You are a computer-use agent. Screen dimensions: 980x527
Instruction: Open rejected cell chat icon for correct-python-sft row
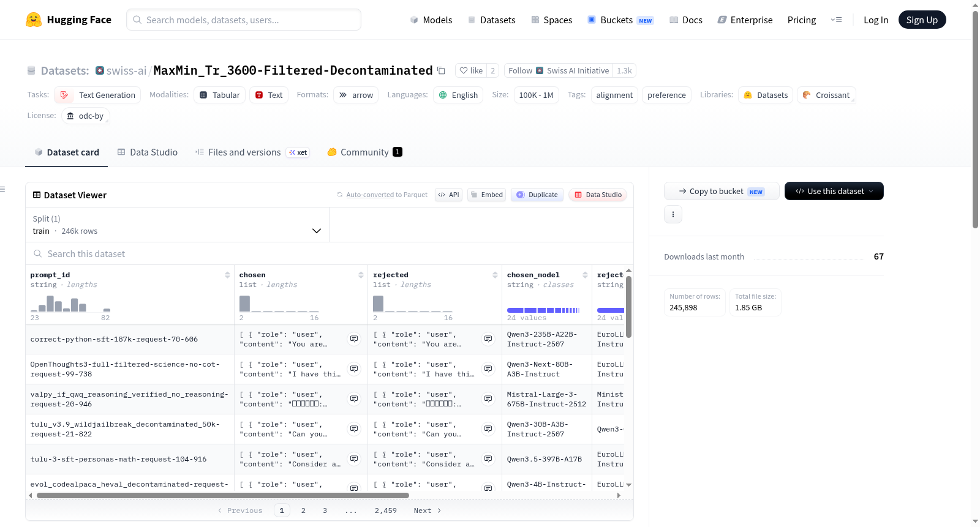pos(488,339)
